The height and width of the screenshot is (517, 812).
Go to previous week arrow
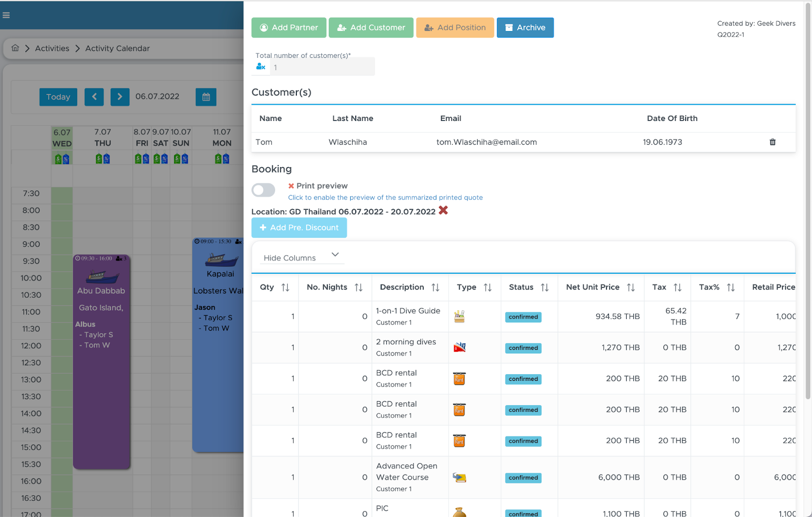pyautogui.click(x=94, y=96)
